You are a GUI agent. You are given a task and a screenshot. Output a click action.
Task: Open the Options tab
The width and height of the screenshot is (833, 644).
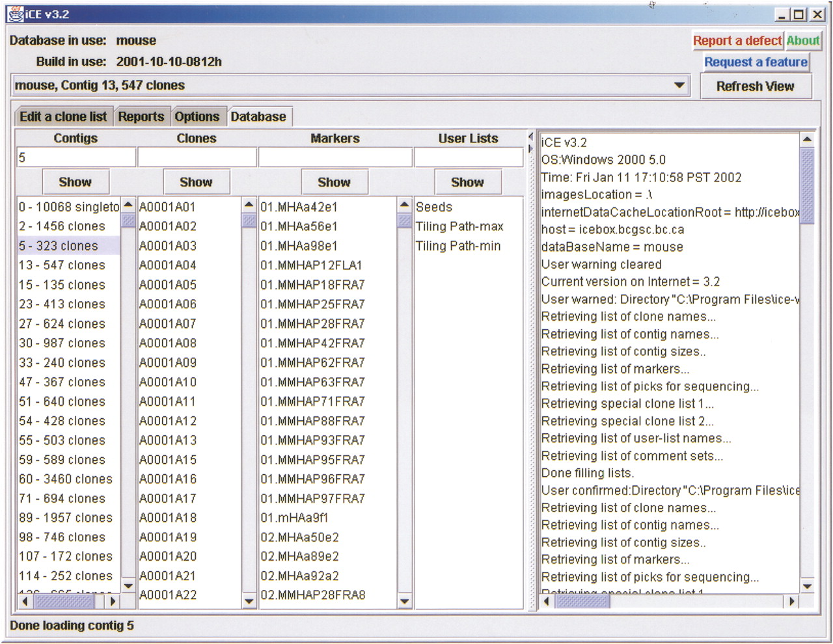click(197, 116)
